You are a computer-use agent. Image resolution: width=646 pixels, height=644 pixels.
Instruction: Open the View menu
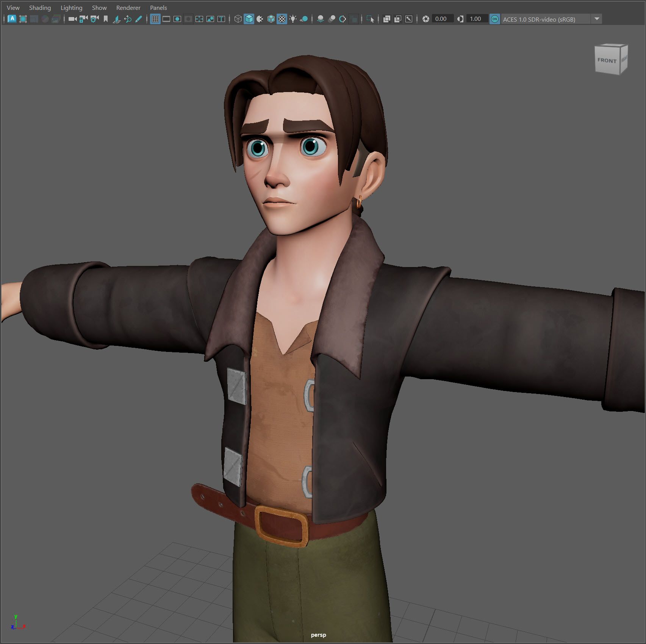(x=13, y=8)
